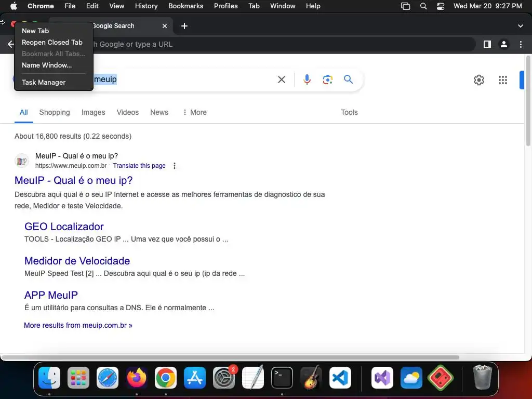Open purple Visual Studio in the Dock
532x399 pixels.
pos(382,378)
